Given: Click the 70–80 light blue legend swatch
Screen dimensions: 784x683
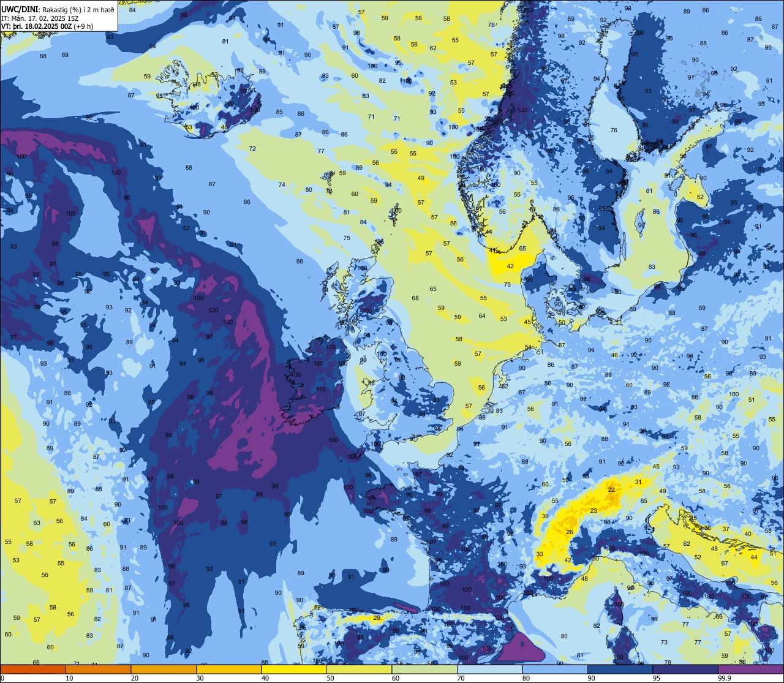Looking at the screenshot, I should [x=489, y=670].
